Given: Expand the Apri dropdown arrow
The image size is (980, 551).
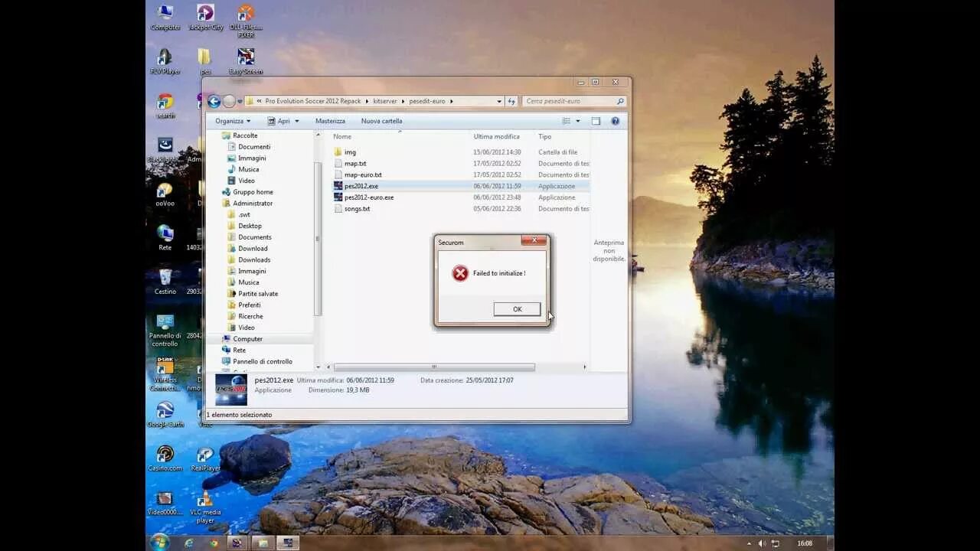Looking at the screenshot, I should [x=297, y=121].
